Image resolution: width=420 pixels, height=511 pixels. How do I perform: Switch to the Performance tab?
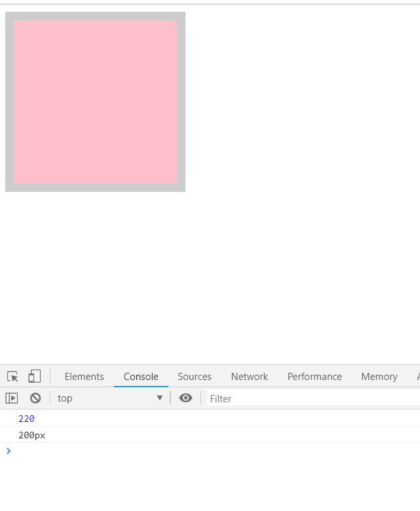(x=315, y=377)
